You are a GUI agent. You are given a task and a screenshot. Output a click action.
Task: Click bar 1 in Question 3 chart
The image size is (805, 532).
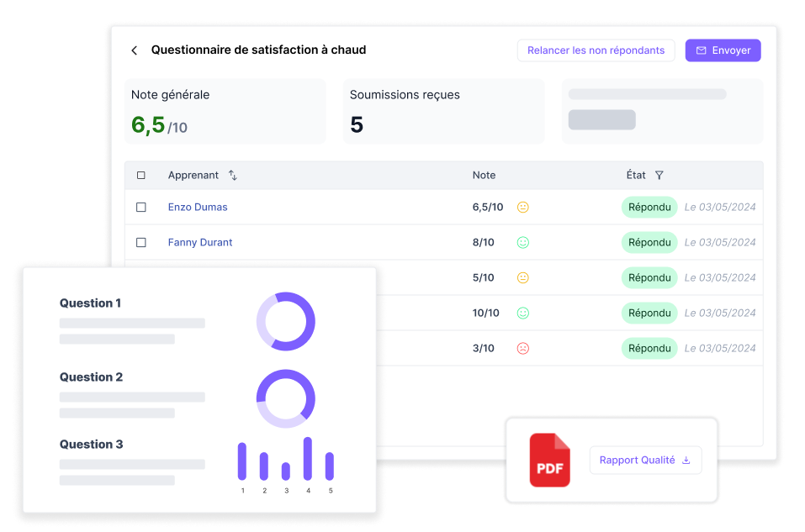coord(242,461)
